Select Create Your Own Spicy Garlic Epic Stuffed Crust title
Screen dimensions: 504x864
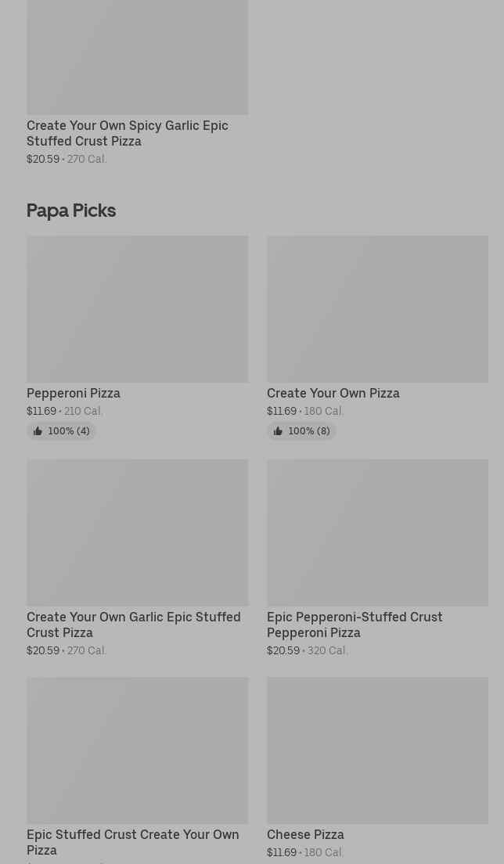(127, 133)
